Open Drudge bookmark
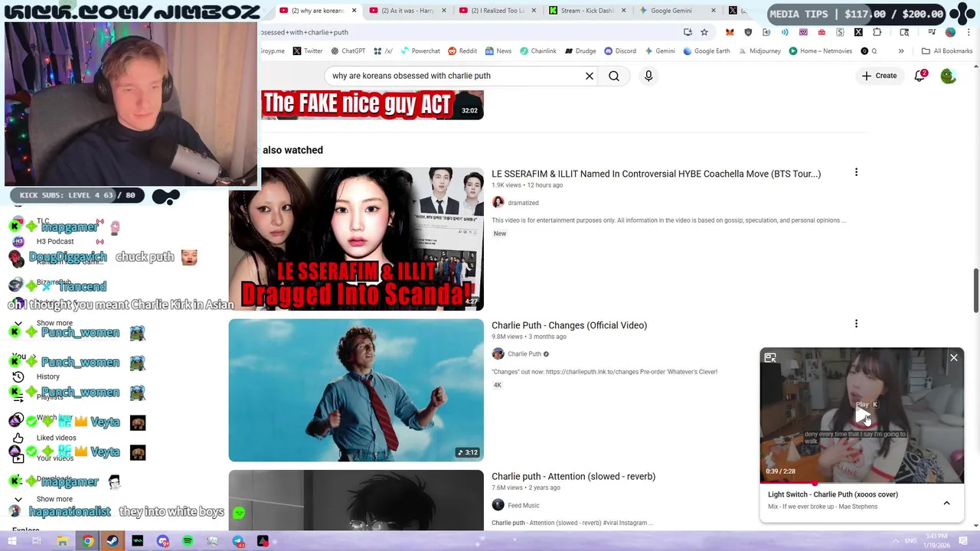 (x=580, y=51)
